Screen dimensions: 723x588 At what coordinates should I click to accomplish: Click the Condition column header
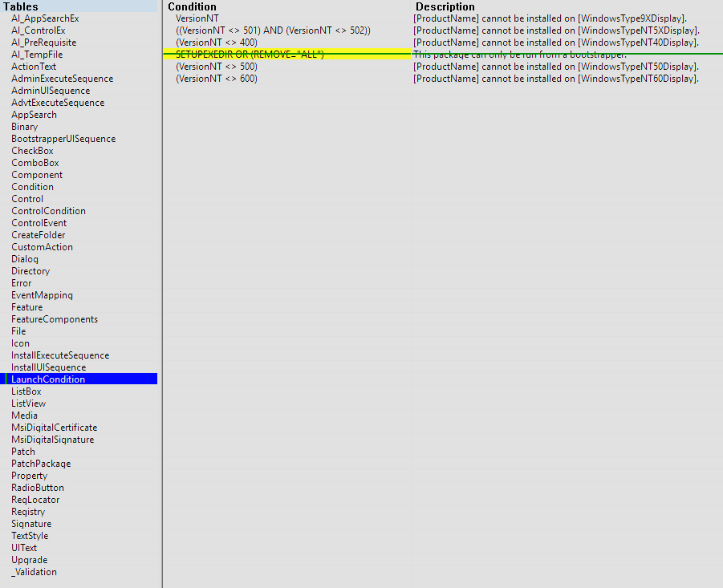click(x=192, y=6)
